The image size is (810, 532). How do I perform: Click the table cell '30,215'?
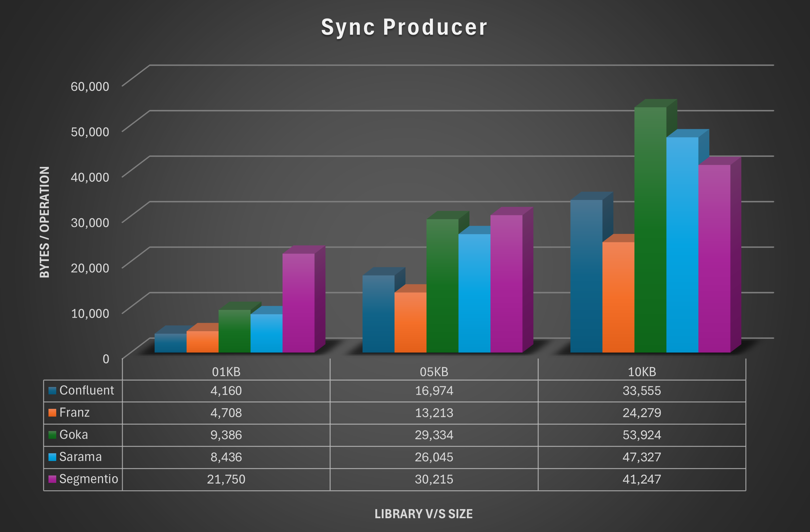click(434, 479)
